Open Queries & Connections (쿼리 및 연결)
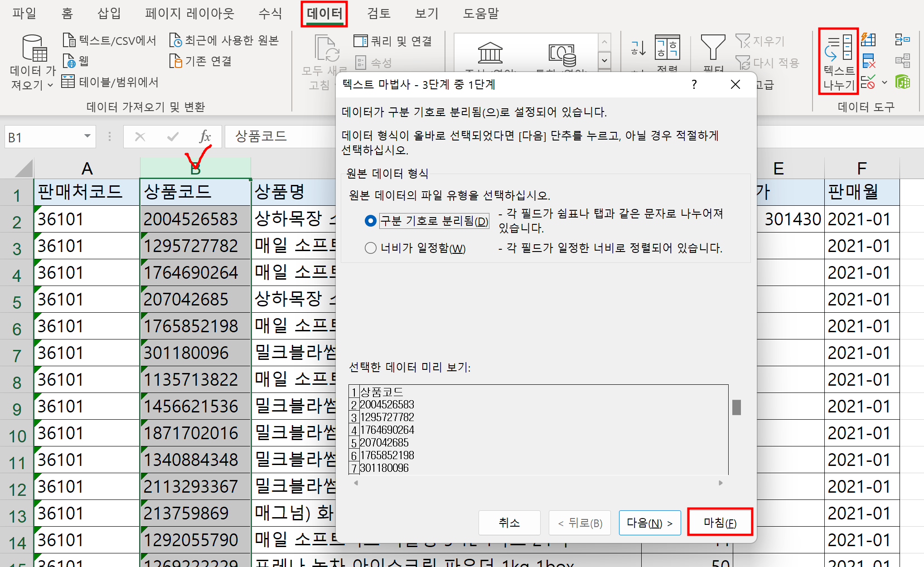Image resolution: width=924 pixels, height=567 pixels. point(393,41)
